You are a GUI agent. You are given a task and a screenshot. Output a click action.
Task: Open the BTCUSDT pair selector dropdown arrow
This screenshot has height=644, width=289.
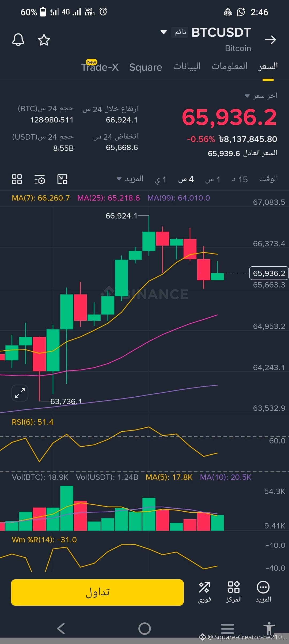[163, 32]
